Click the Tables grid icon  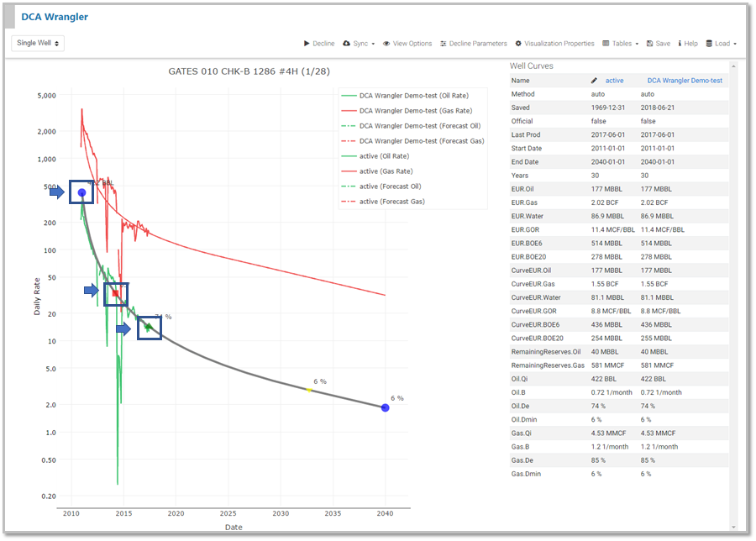[606, 44]
